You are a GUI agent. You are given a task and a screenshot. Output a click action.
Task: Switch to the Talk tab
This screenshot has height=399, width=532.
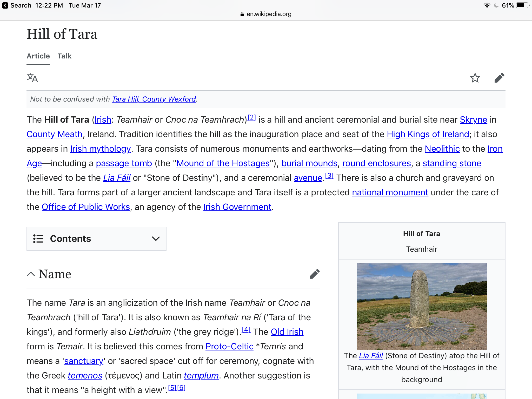[x=64, y=56]
